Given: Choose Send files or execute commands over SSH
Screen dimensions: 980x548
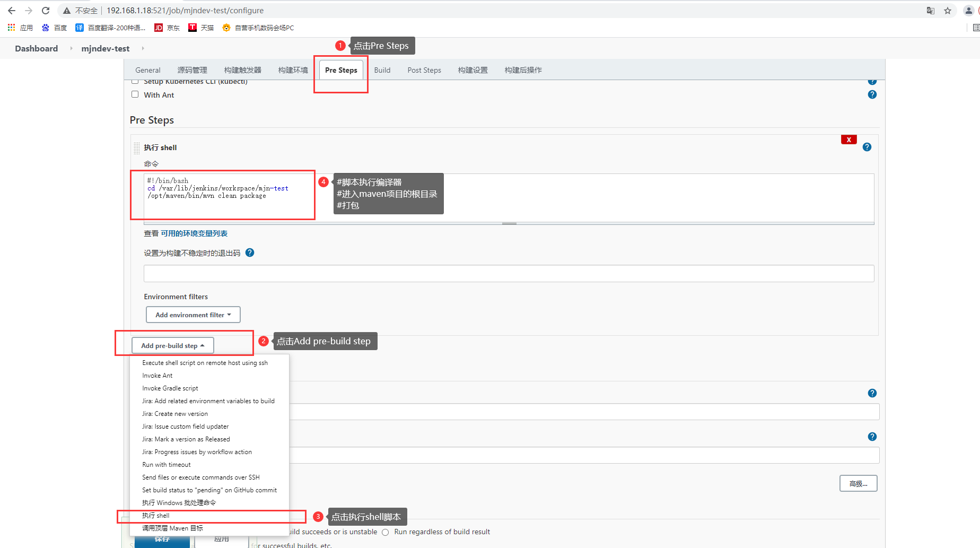Looking at the screenshot, I should (x=209, y=477).
